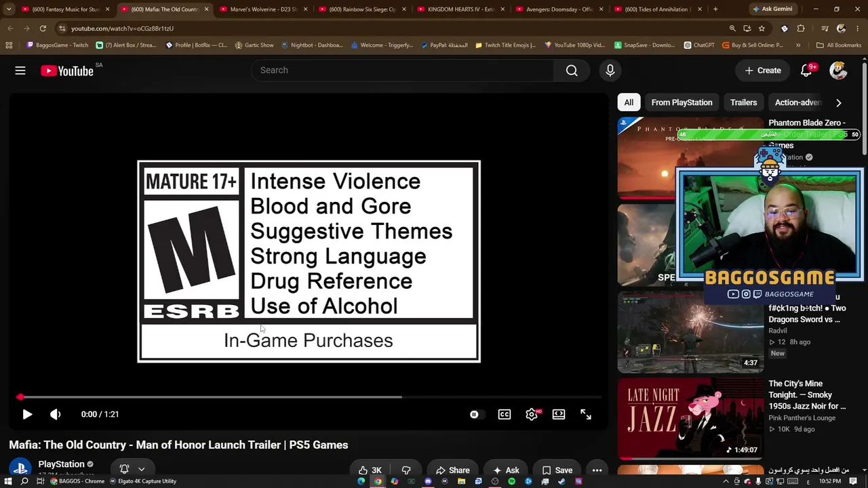Open The City's Mine Tonight video title

[x=807, y=395]
